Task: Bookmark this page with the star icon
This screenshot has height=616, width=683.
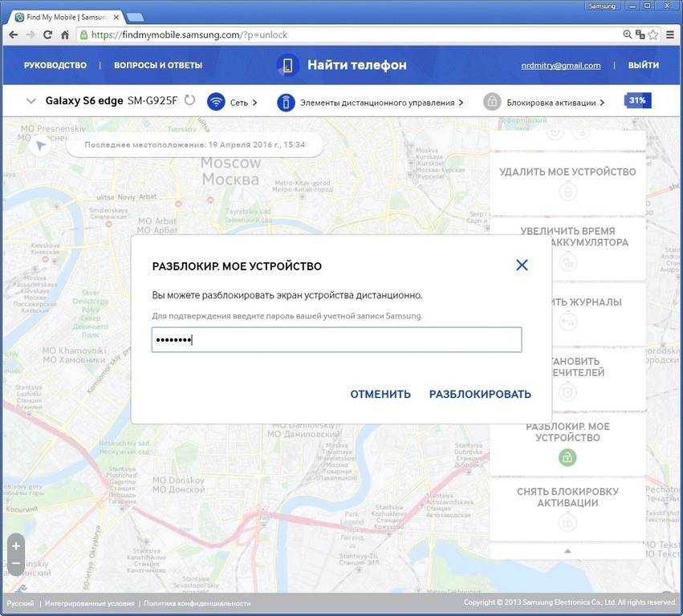Action: click(x=654, y=34)
